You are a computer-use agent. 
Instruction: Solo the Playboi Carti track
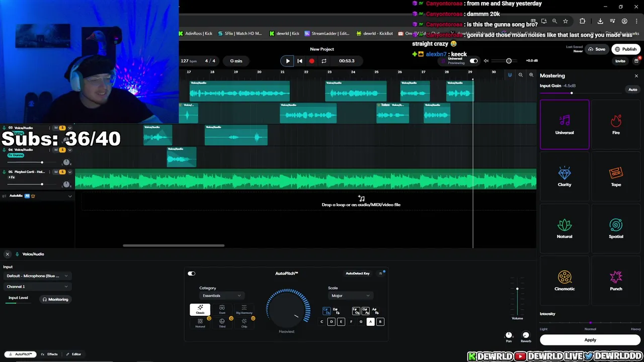[x=62, y=172]
